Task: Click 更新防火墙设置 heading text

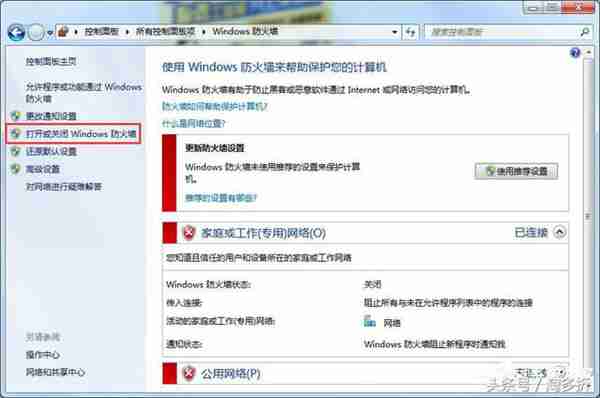Action: click(215, 148)
